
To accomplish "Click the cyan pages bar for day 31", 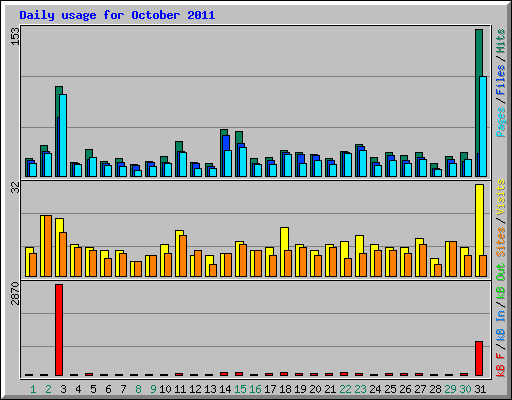I will 483,126.
